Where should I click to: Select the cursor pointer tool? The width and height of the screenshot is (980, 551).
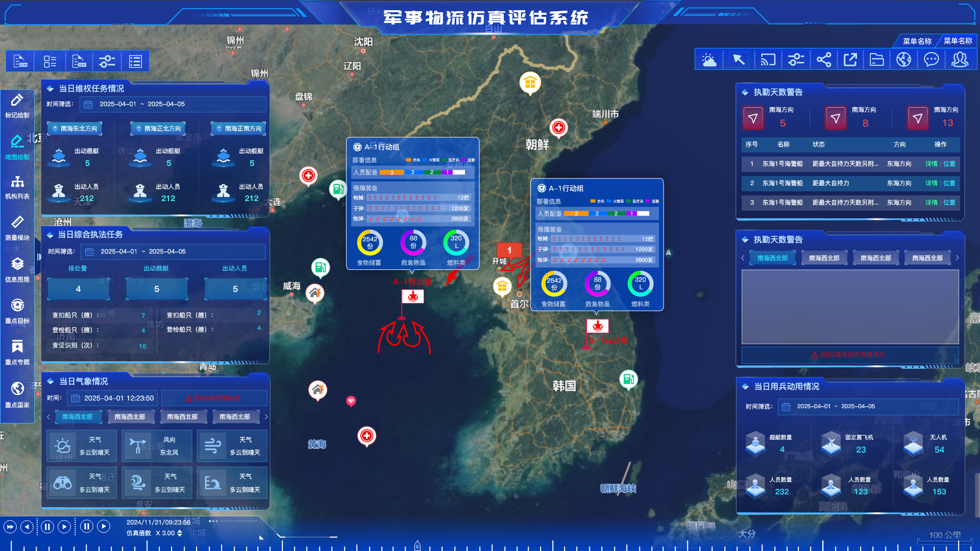tap(739, 60)
